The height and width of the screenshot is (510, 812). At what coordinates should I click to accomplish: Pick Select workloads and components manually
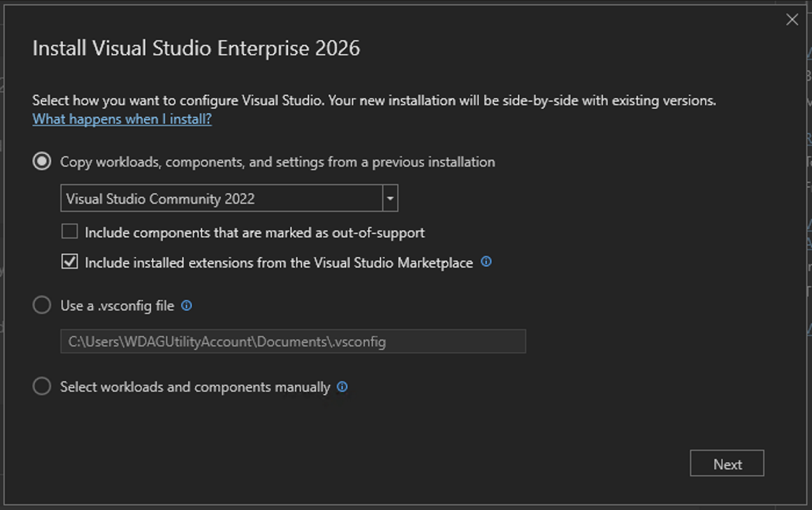point(43,386)
